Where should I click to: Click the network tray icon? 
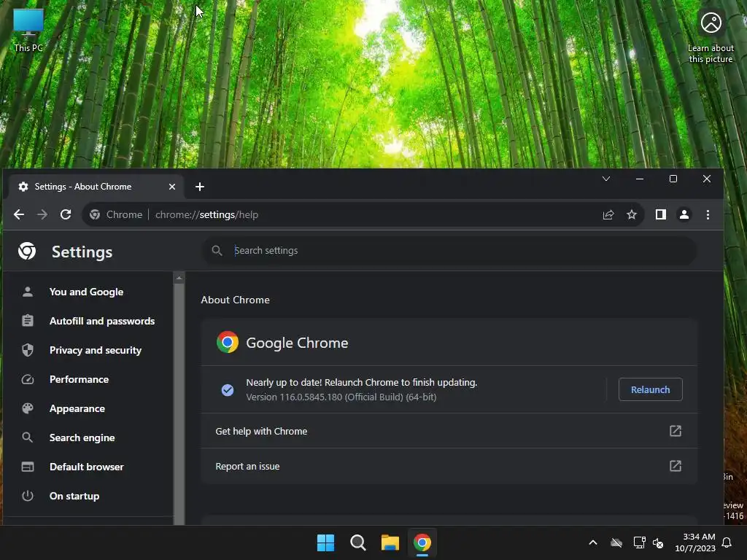click(x=639, y=542)
